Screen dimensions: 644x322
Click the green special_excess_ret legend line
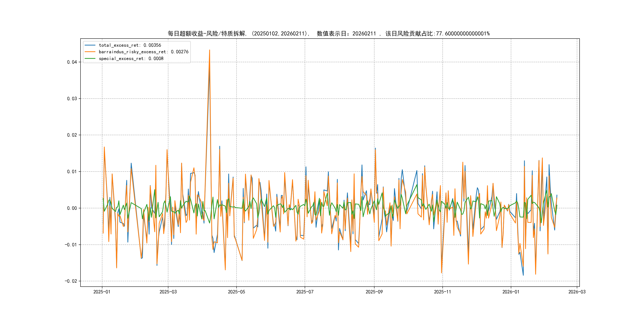90,58
